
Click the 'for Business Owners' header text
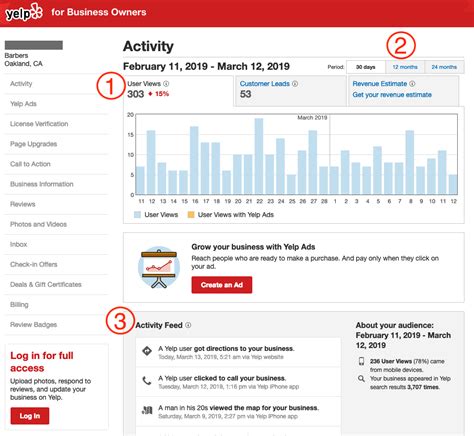[x=99, y=12]
